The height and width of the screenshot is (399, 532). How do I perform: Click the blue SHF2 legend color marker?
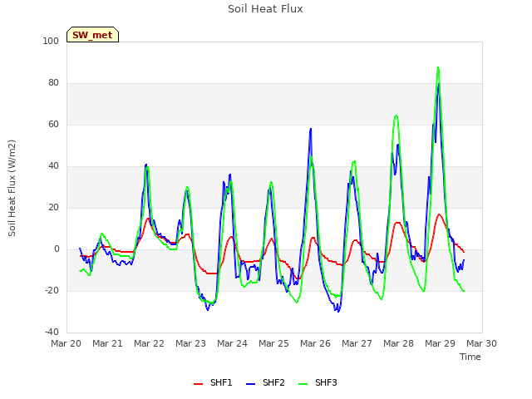coord(250,384)
